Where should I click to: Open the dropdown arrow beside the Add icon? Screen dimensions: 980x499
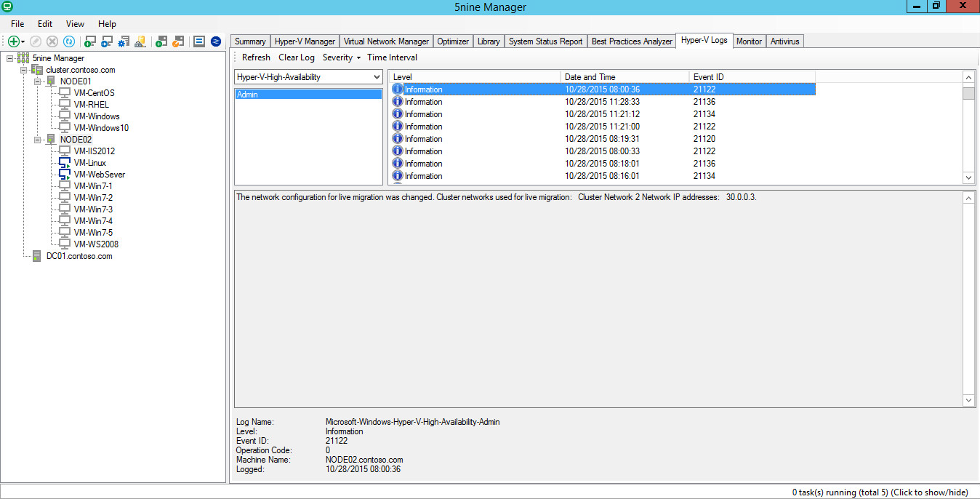23,42
